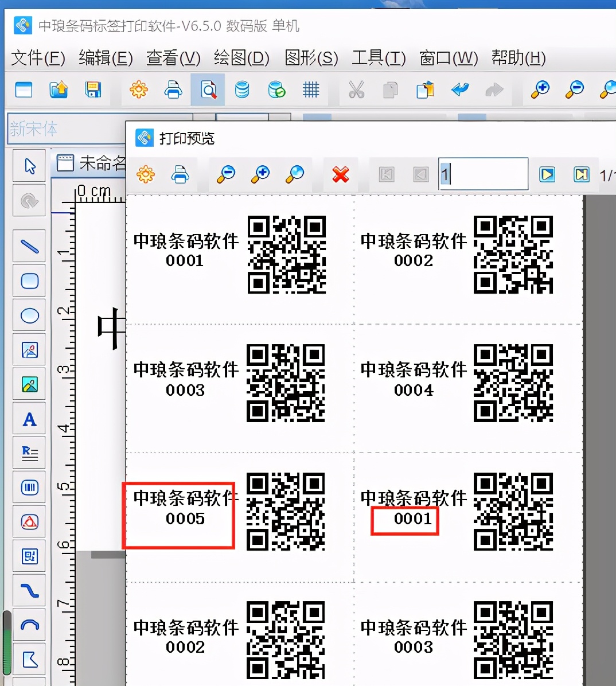Zoom in within print preview toolbar

point(260,174)
